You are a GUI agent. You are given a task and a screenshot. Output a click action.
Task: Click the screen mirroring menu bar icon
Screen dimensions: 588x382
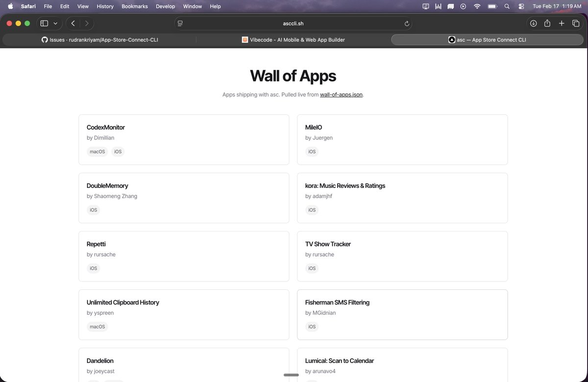coord(426,6)
